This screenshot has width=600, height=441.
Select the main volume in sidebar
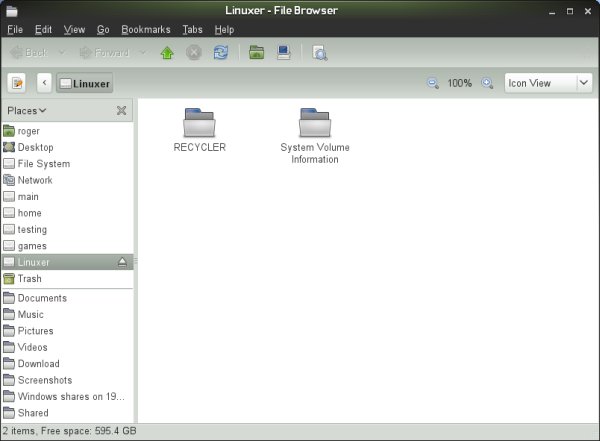click(67, 197)
